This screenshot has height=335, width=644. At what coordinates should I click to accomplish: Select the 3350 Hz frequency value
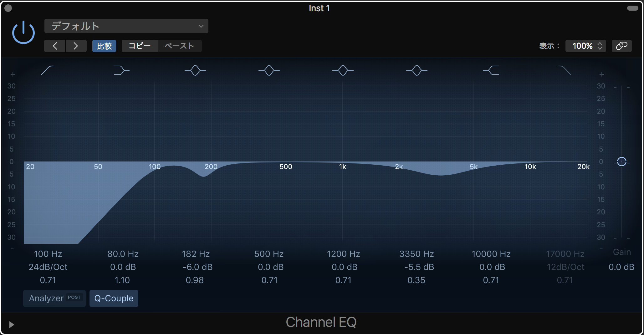point(417,254)
